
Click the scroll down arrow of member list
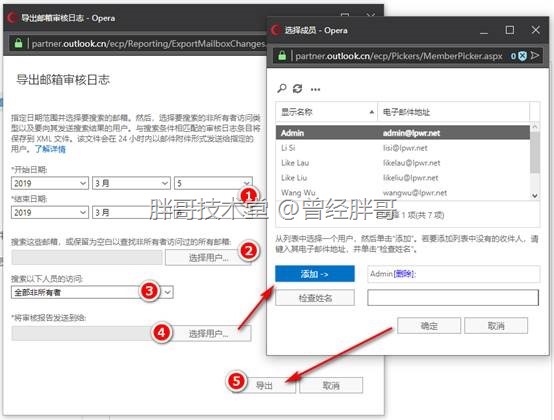(x=535, y=195)
